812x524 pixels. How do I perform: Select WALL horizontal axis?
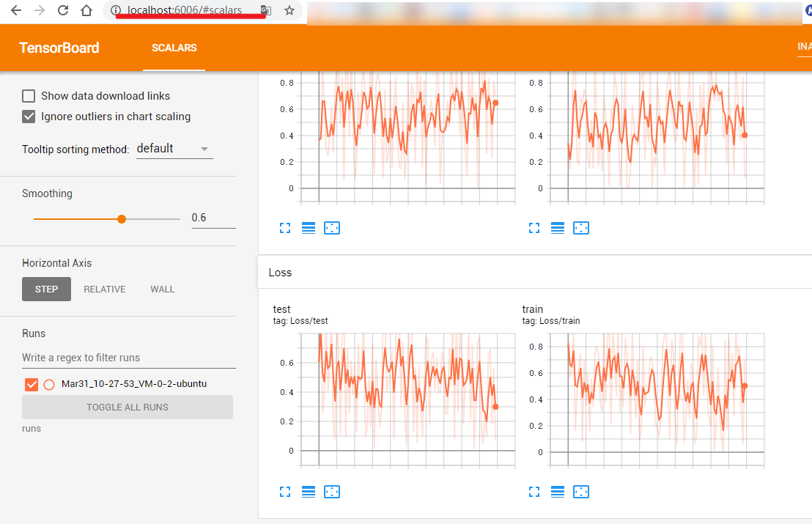click(x=163, y=289)
